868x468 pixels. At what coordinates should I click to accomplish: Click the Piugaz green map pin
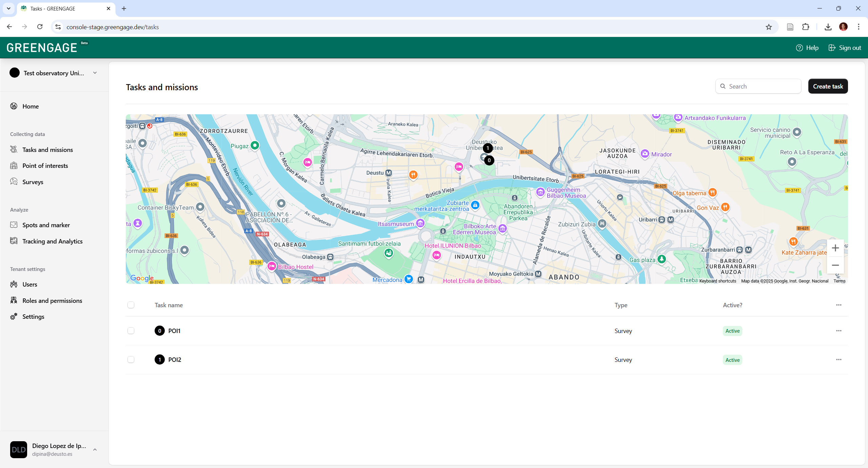[255, 145]
